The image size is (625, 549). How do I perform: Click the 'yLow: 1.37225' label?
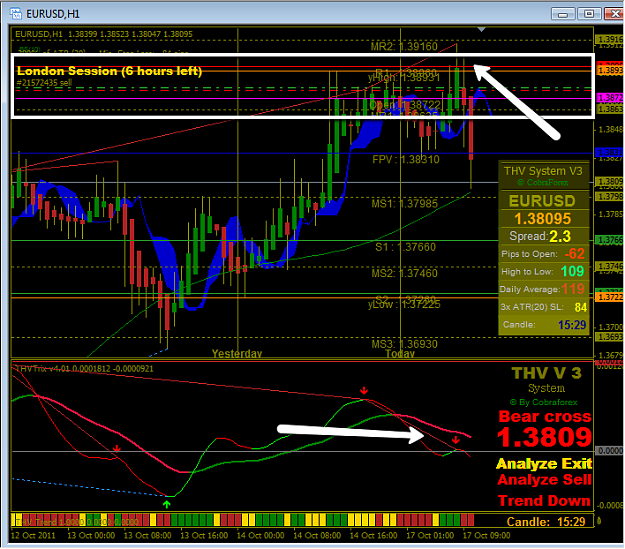pyautogui.click(x=404, y=305)
